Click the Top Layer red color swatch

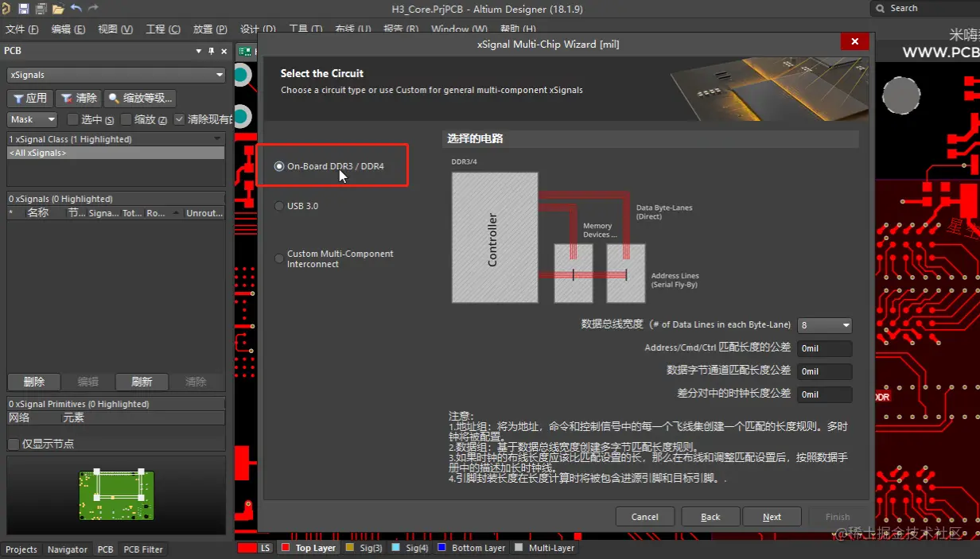285,548
